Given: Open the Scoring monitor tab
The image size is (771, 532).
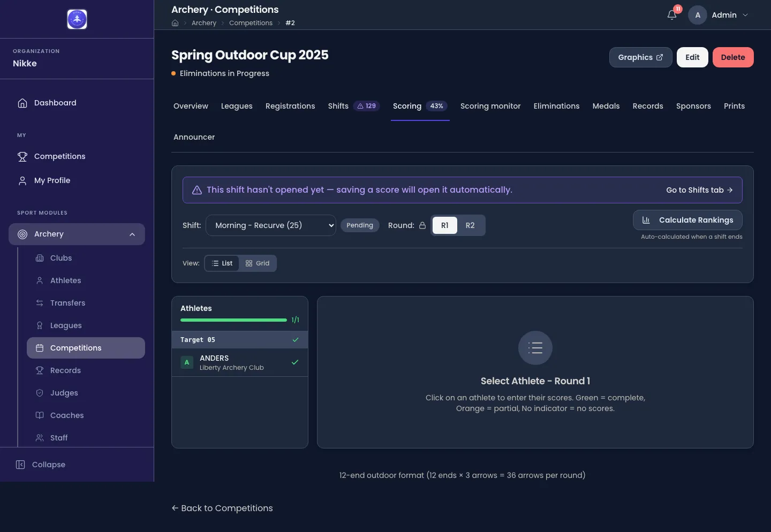Looking at the screenshot, I should point(490,106).
